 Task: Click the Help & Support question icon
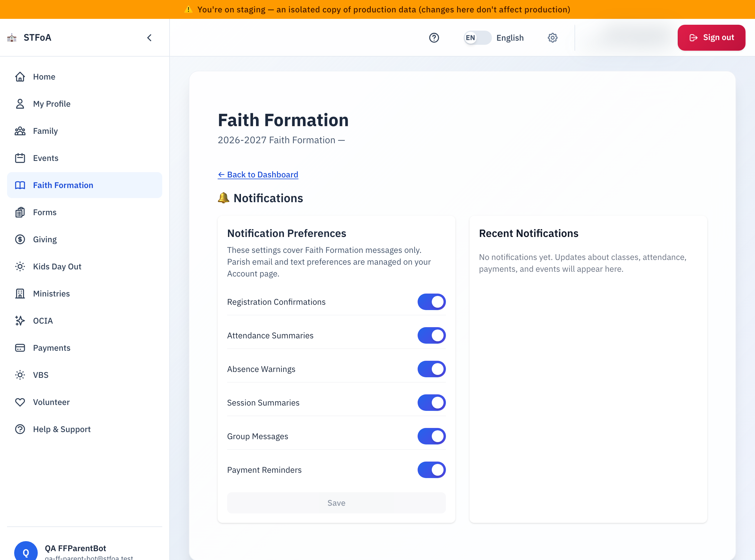[x=20, y=429]
